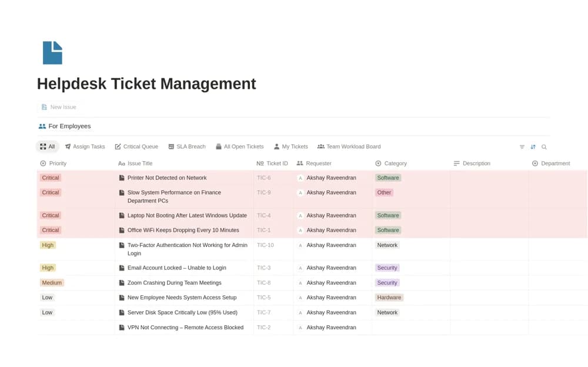Click the New Issue button
This screenshot has width=588, height=367.
coord(59,107)
